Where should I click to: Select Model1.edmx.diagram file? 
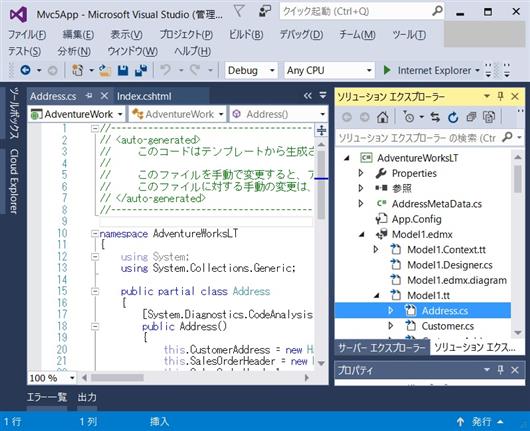(457, 280)
